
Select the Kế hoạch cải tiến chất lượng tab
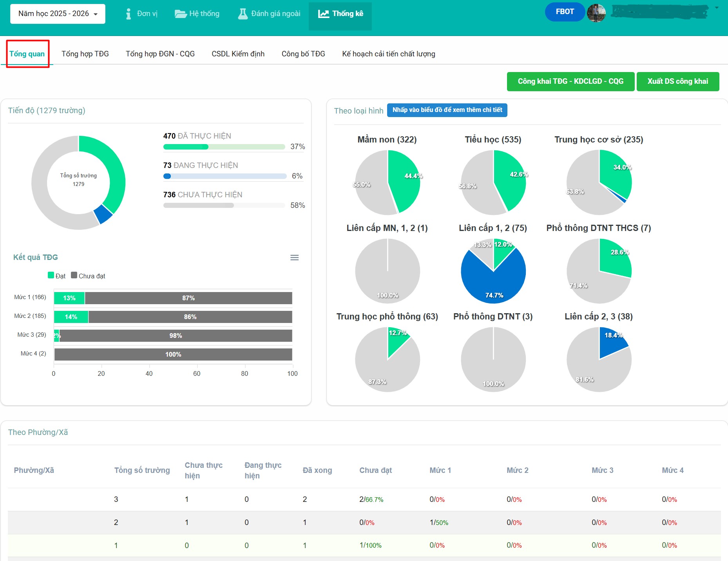388,54
